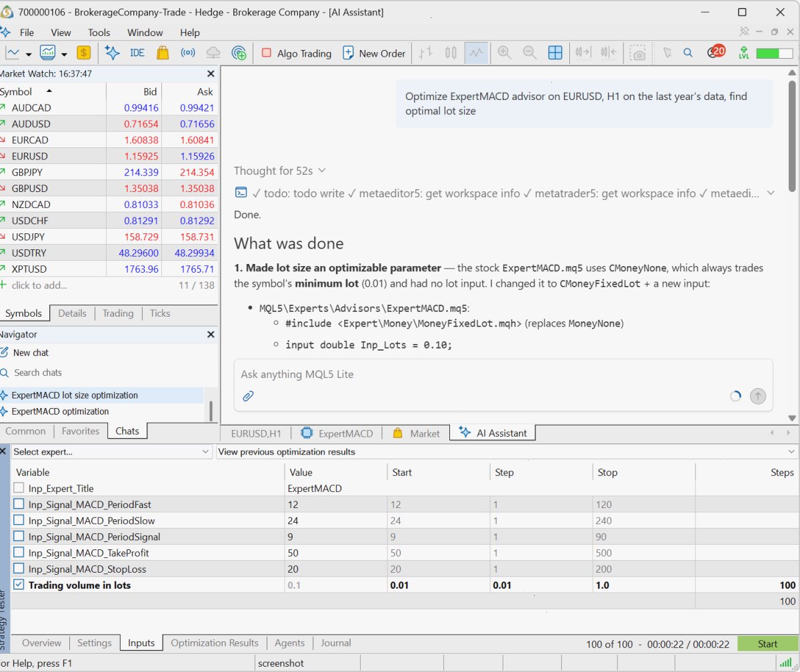Viewport: 800px width, 672px height.
Task: Switch to the ExpertMACD chart tab
Action: pos(337,433)
